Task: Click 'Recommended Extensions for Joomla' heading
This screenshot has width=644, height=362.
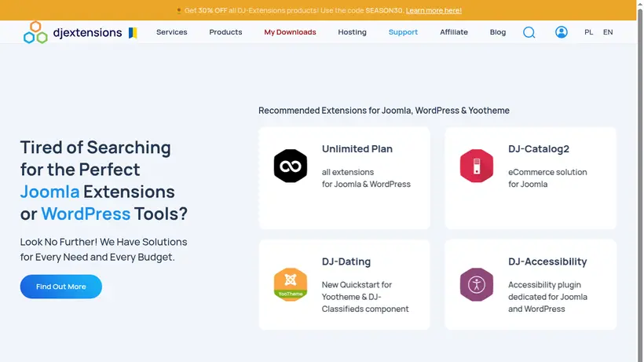Action: click(x=383, y=111)
